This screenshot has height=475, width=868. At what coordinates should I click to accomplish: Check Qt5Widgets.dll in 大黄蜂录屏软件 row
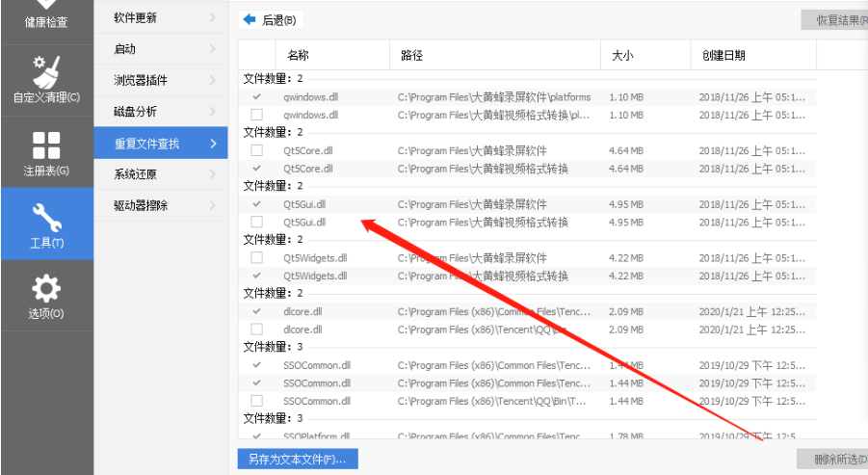click(x=256, y=258)
